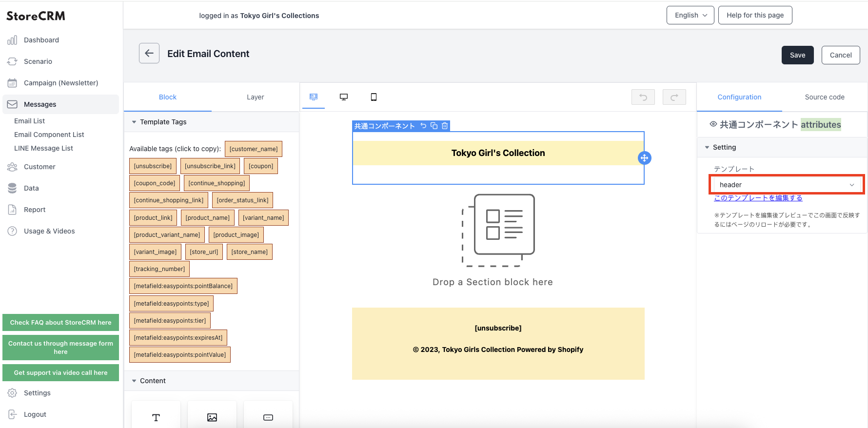Redo the last edit
Screen dimensions: 868x428
pyautogui.click(x=674, y=97)
